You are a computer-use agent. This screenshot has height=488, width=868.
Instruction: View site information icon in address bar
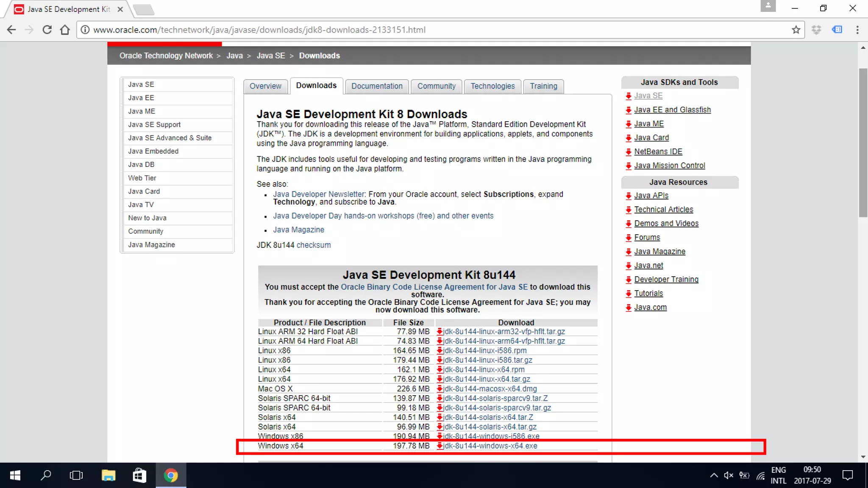click(x=85, y=30)
